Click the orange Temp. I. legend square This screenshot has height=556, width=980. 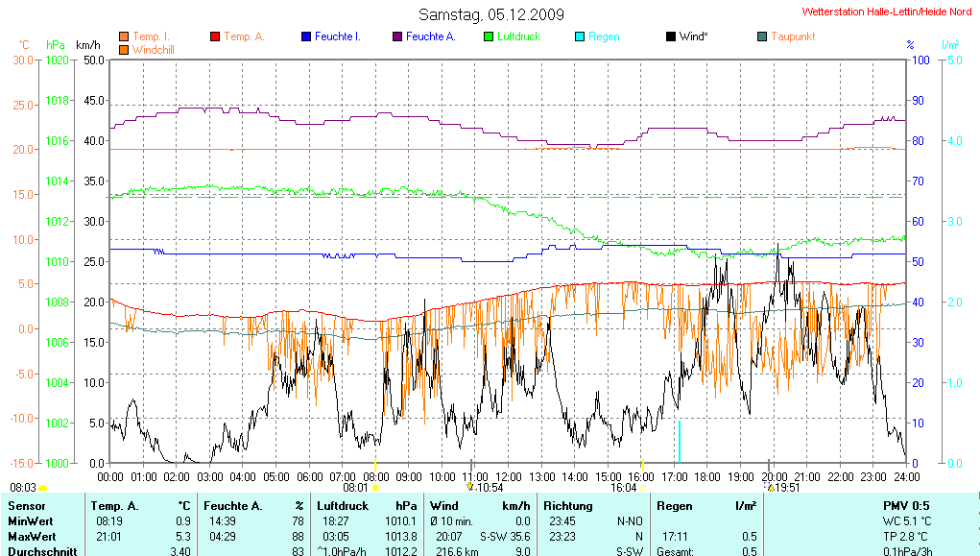pyautogui.click(x=124, y=36)
